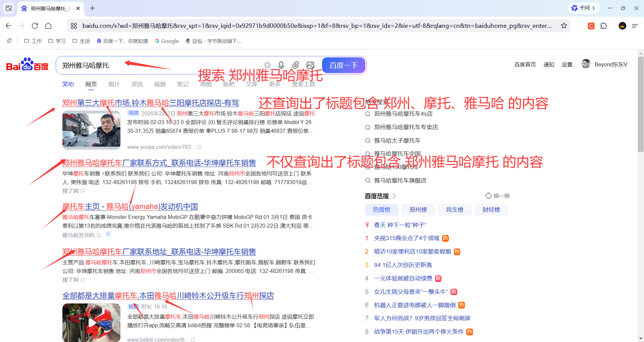Open the Google bookmark

click(167, 41)
